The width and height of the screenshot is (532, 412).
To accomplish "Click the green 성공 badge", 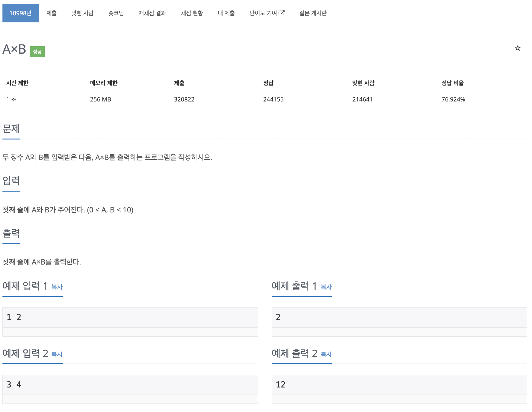I will coord(37,51).
